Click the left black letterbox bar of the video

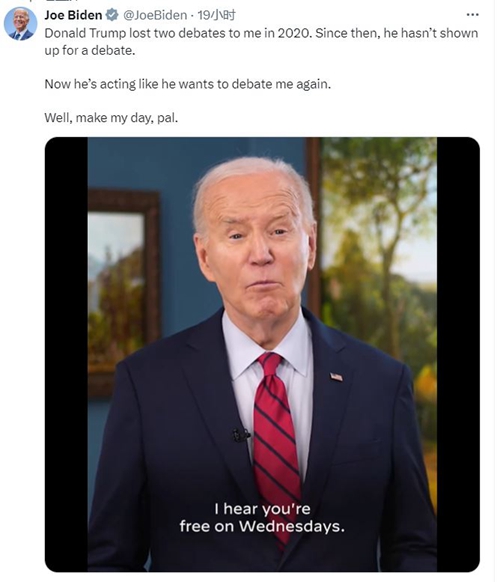[66, 354]
